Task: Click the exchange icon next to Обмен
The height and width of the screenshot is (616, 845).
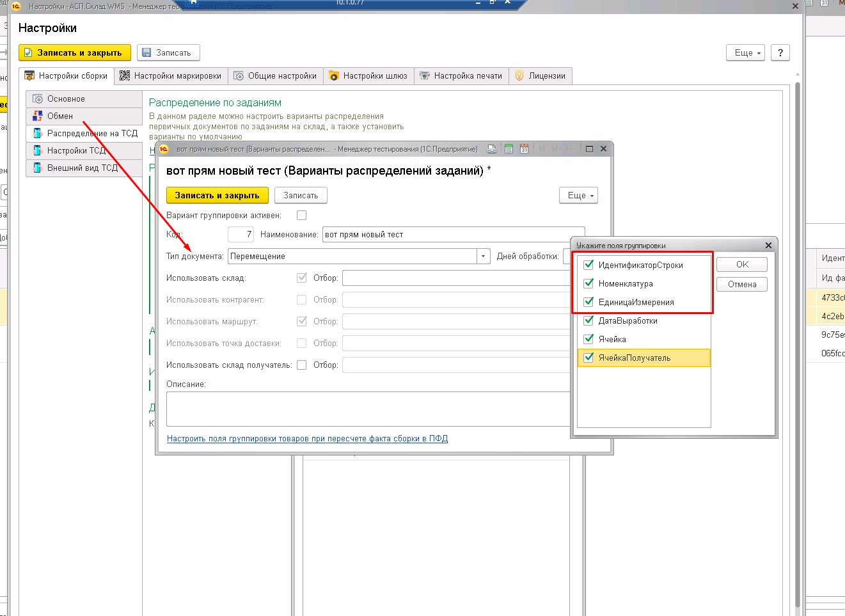Action: tap(38, 116)
